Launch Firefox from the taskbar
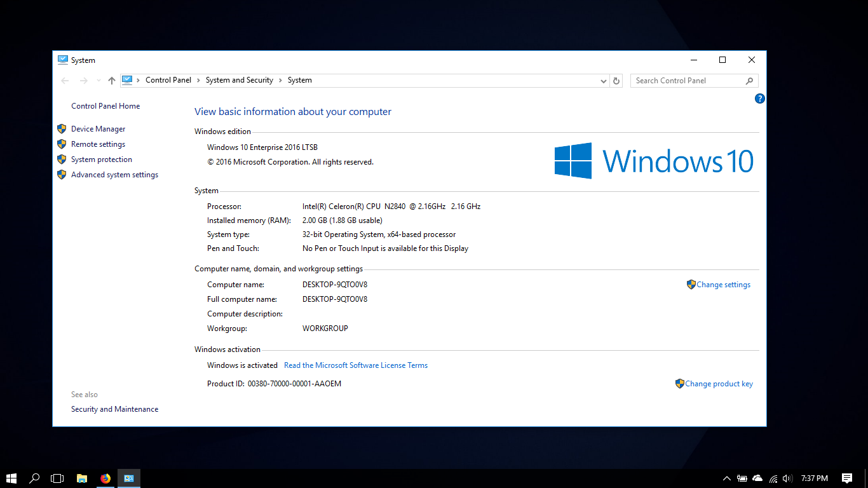 pyautogui.click(x=105, y=478)
